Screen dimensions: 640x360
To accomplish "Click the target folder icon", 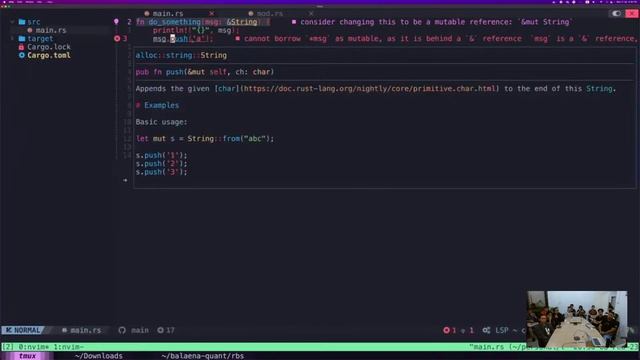I will pyautogui.click(x=22, y=38).
